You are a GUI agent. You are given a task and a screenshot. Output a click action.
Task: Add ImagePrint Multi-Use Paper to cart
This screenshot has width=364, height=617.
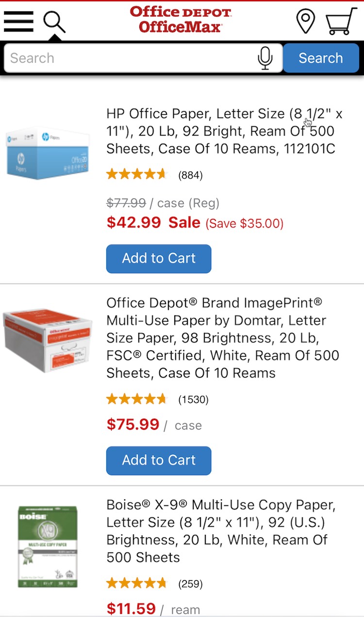point(159,461)
